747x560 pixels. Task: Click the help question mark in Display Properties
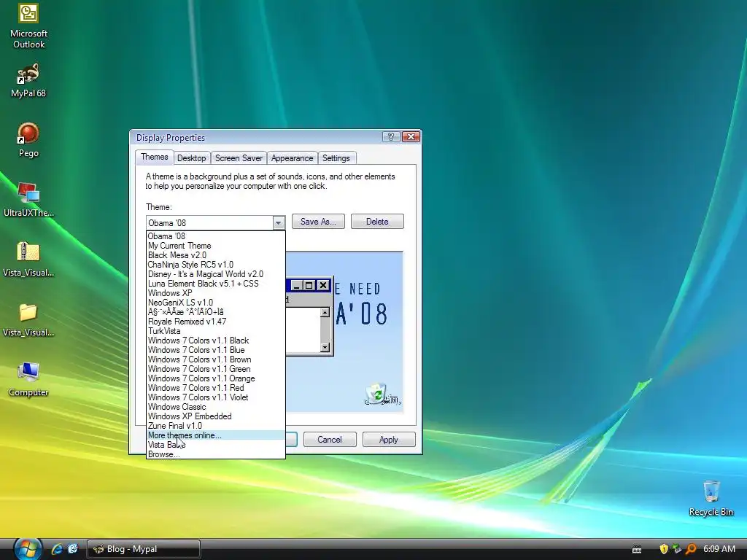[x=391, y=137]
